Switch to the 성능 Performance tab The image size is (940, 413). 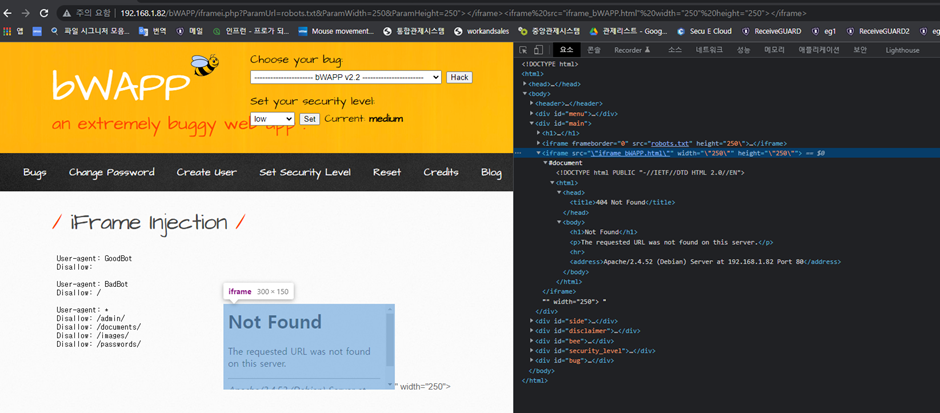pos(743,50)
